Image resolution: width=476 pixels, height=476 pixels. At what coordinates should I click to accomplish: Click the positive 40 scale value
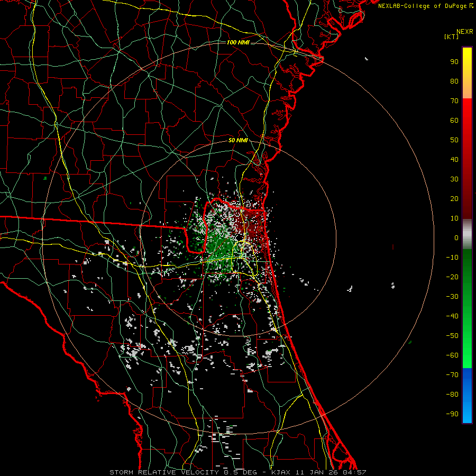454,160
